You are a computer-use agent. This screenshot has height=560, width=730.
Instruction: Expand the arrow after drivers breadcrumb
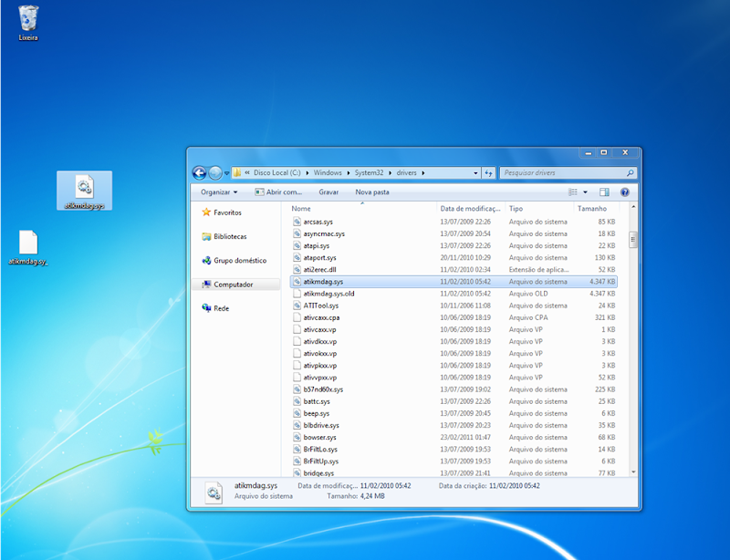point(423,172)
